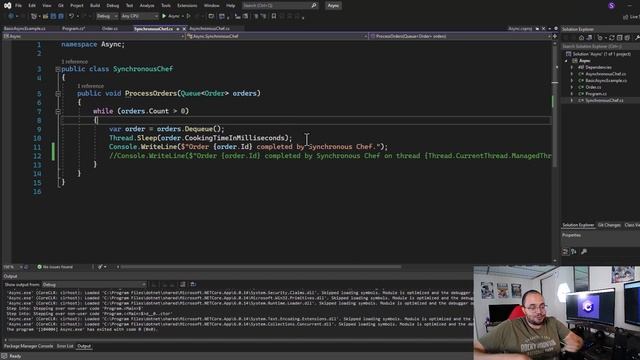Open the Extensions menu

pos(187,6)
